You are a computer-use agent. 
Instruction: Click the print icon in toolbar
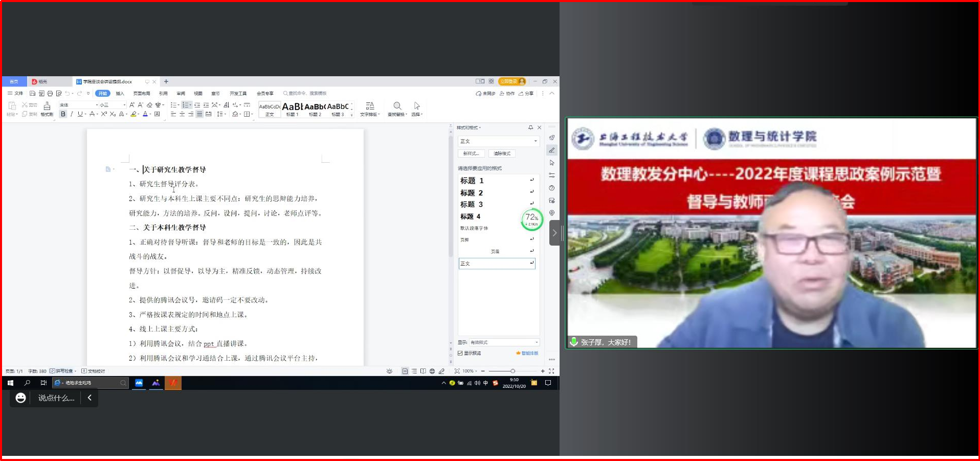[x=50, y=94]
